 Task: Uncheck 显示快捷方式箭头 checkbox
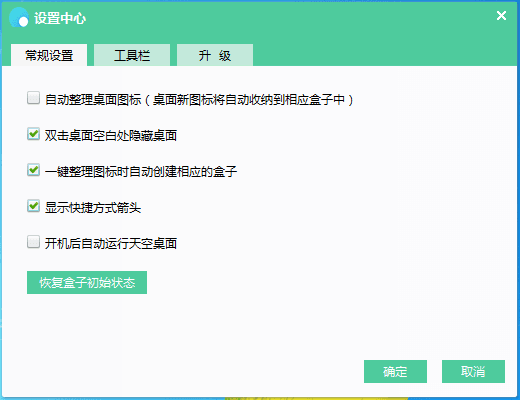(33, 206)
